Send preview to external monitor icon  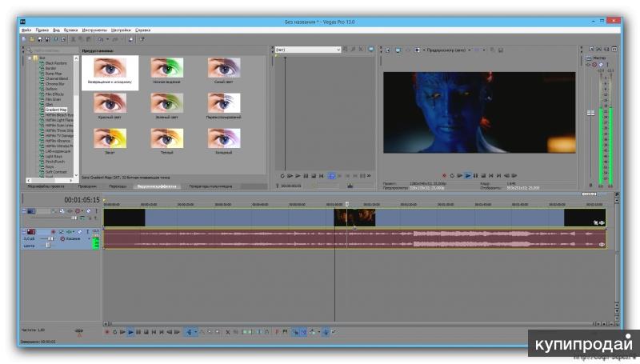pyautogui.click(x=398, y=50)
